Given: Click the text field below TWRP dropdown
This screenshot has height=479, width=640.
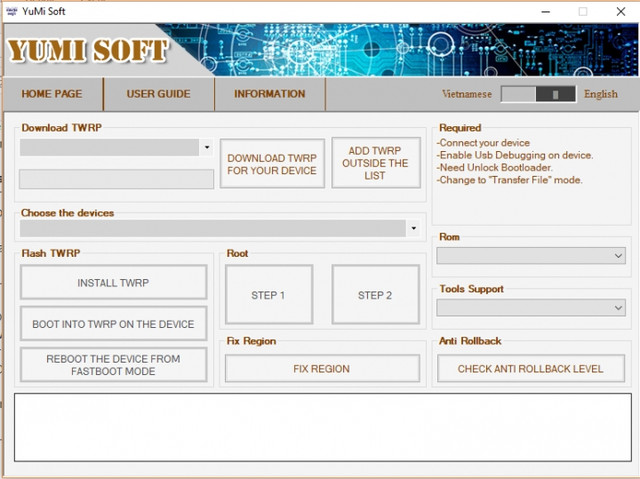Looking at the screenshot, I should coord(116,179).
